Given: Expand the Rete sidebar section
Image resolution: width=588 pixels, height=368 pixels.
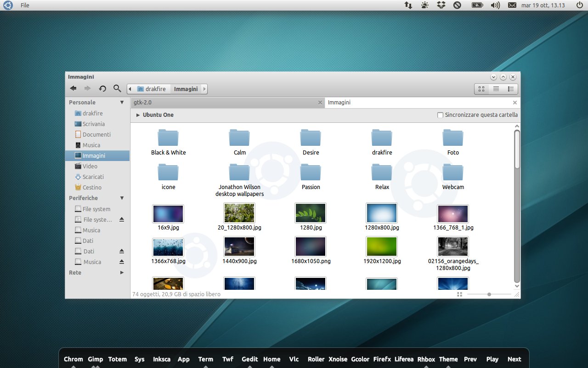Looking at the screenshot, I should 122,272.
